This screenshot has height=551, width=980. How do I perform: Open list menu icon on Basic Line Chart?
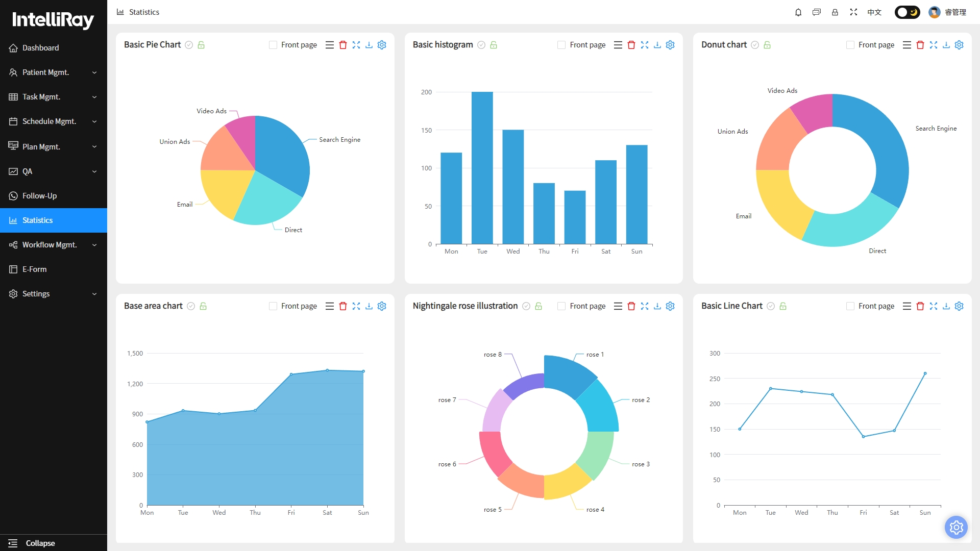coord(907,306)
